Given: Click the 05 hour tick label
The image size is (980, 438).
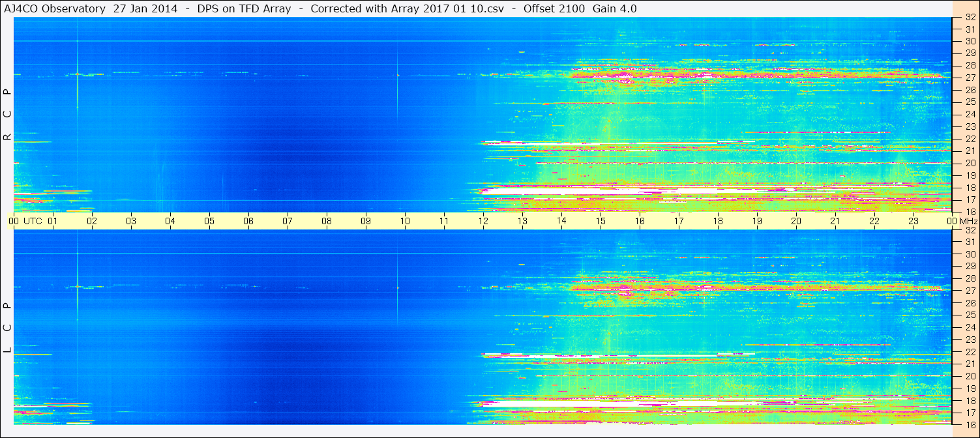Looking at the screenshot, I should click(209, 221).
